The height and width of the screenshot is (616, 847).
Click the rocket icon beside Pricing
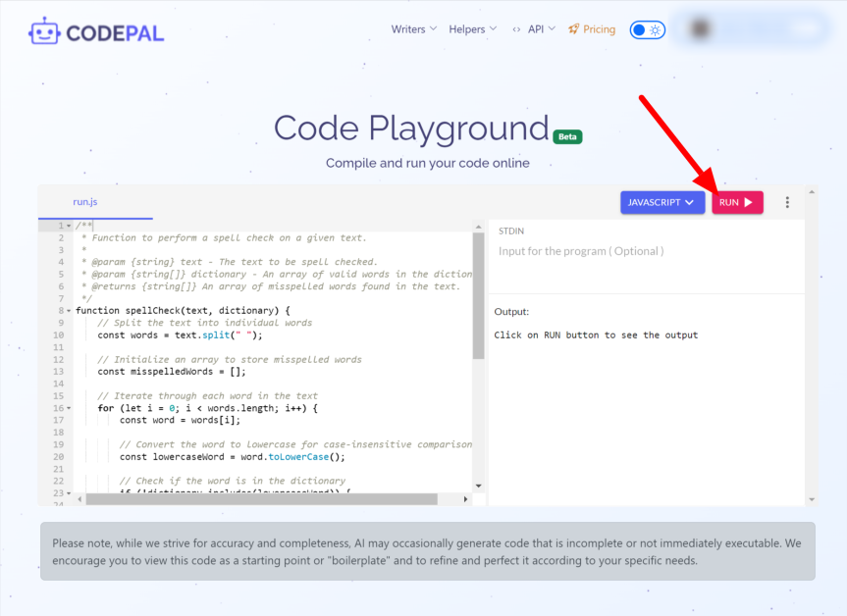572,29
